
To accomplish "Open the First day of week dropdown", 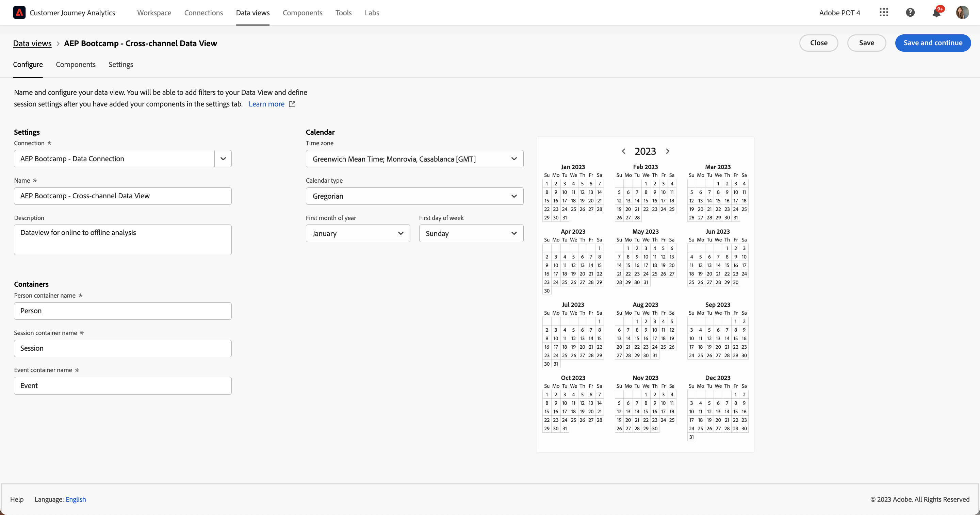I will tap(471, 234).
